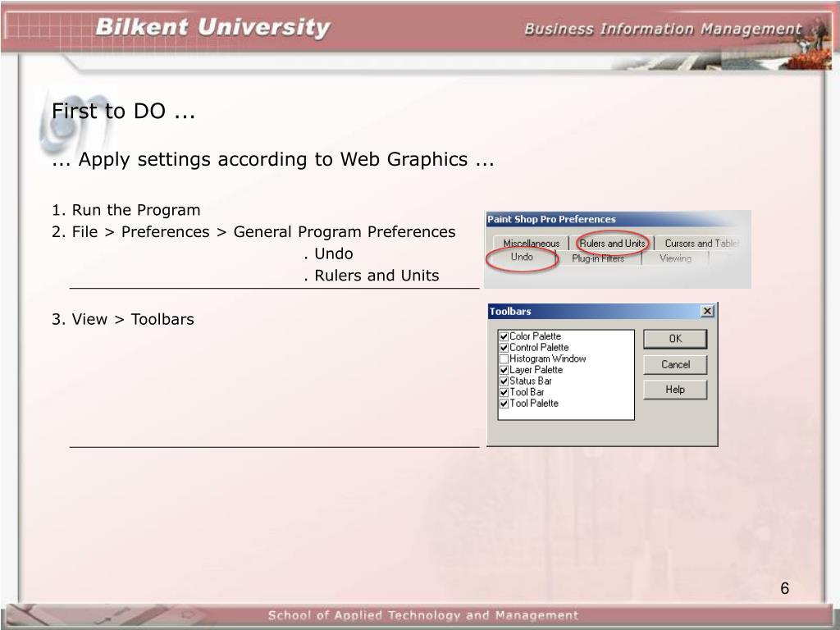Open Help from the Toolbars dialog
The width and height of the screenshot is (840, 630).
coord(675,390)
